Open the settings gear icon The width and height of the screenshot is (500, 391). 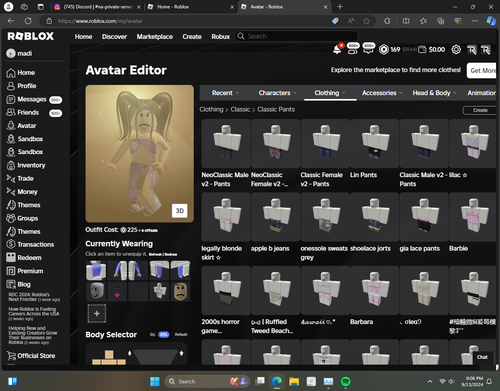pos(456,50)
